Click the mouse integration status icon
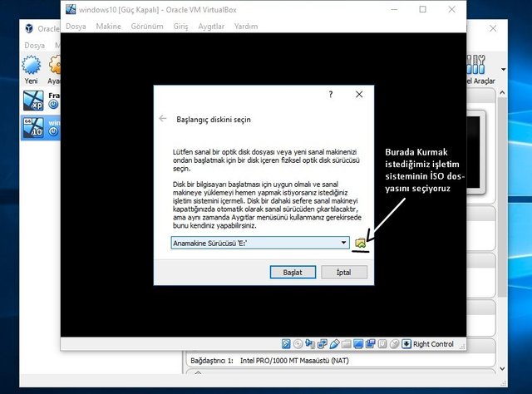 [394, 344]
